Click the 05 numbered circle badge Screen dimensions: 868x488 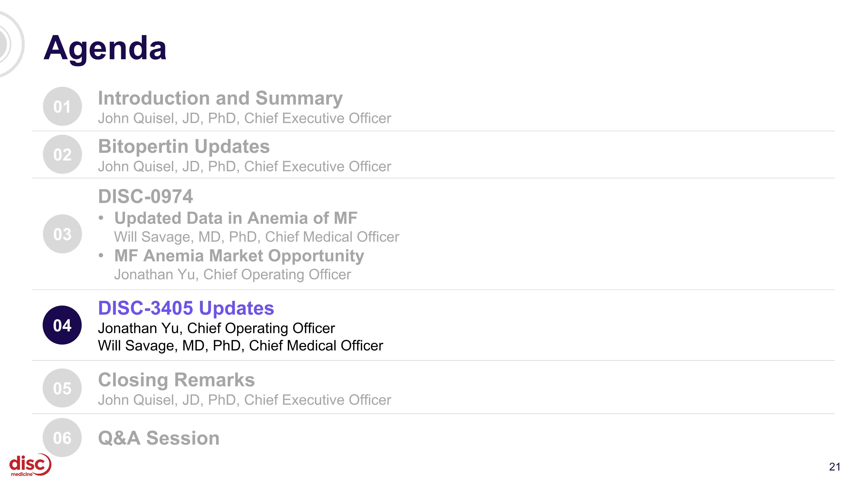(x=62, y=388)
